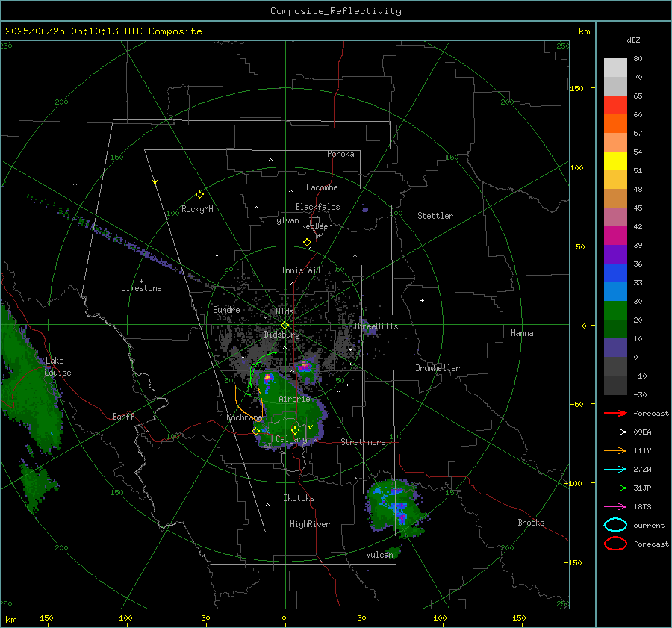This screenshot has width=672, height=628.
Task: Click the Vulcan label
Action: (x=380, y=555)
